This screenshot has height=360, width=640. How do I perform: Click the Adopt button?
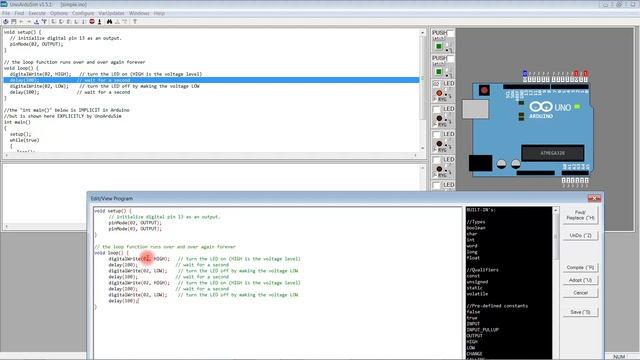(580, 280)
